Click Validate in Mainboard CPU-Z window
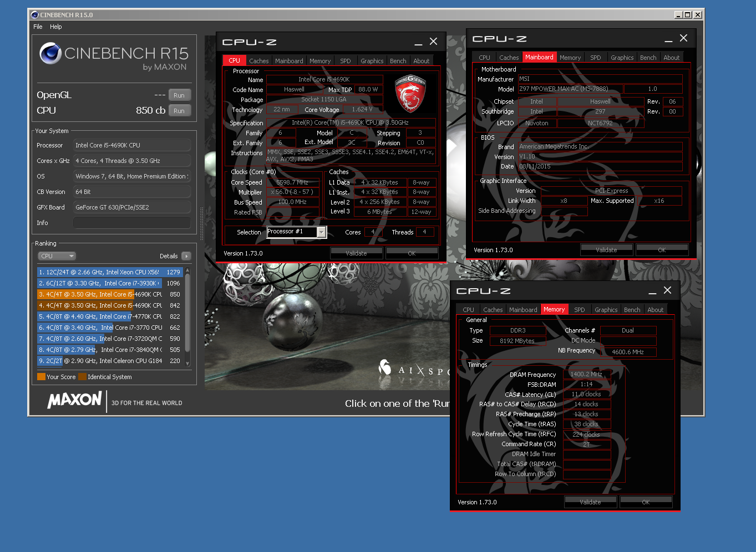The height and width of the screenshot is (552, 756). pyautogui.click(x=606, y=250)
